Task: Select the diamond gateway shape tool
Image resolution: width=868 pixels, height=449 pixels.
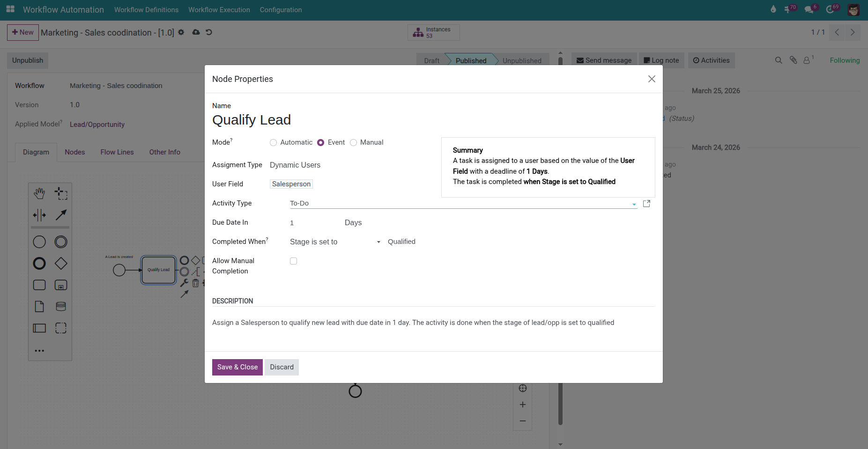Action: pyautogui.click(x=61, y=263)
